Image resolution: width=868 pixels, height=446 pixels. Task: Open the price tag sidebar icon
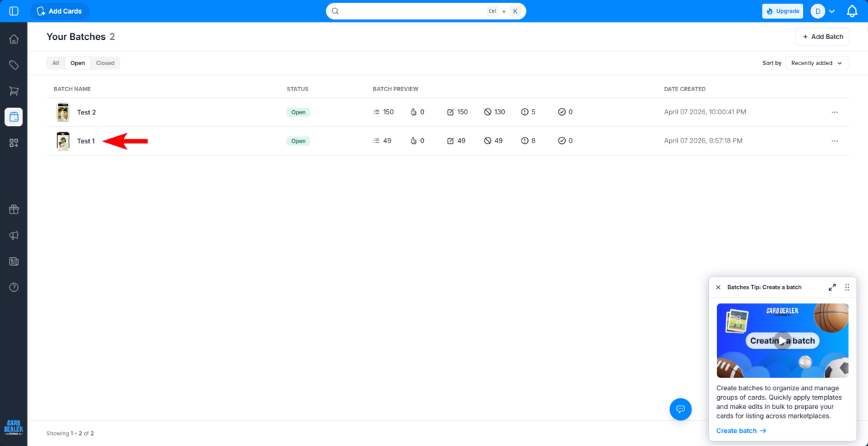point(14,65)
